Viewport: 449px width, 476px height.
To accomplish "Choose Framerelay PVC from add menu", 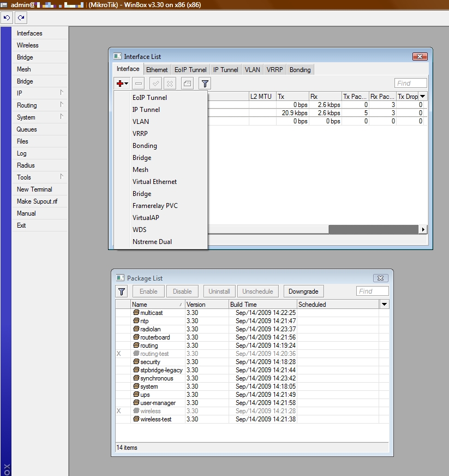I will pos(161,205).
